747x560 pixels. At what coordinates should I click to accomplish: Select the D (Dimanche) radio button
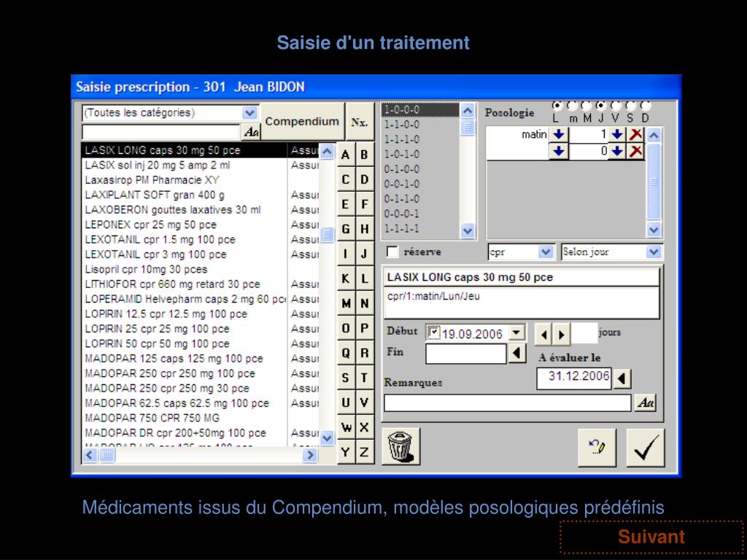[x=646, y=106]
